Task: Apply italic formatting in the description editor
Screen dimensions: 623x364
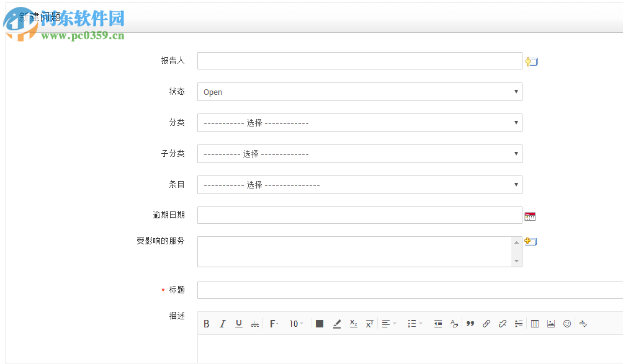Action: click(223, 323)
